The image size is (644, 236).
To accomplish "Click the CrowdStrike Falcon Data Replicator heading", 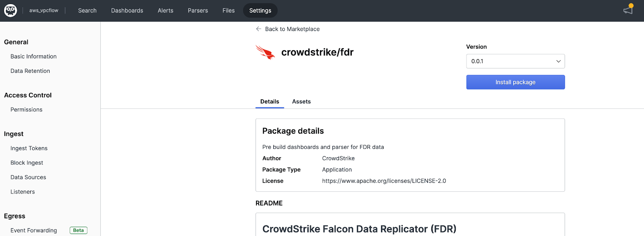I will 359,229.
